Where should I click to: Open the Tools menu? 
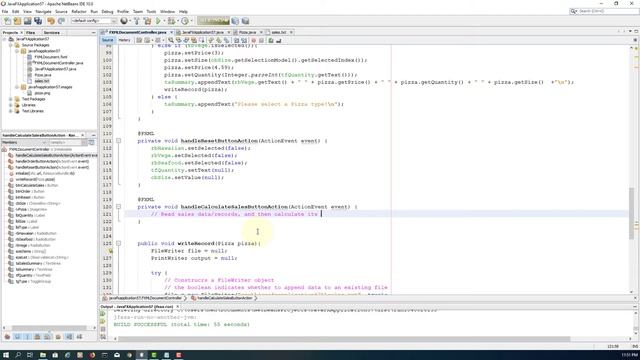pyautogui.click(x=151, y=11)
